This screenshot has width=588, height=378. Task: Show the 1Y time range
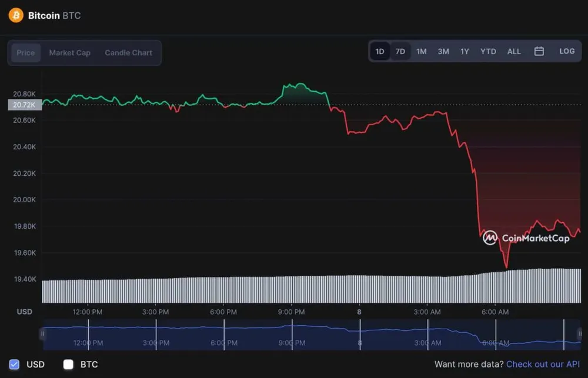tap(465, 51)
